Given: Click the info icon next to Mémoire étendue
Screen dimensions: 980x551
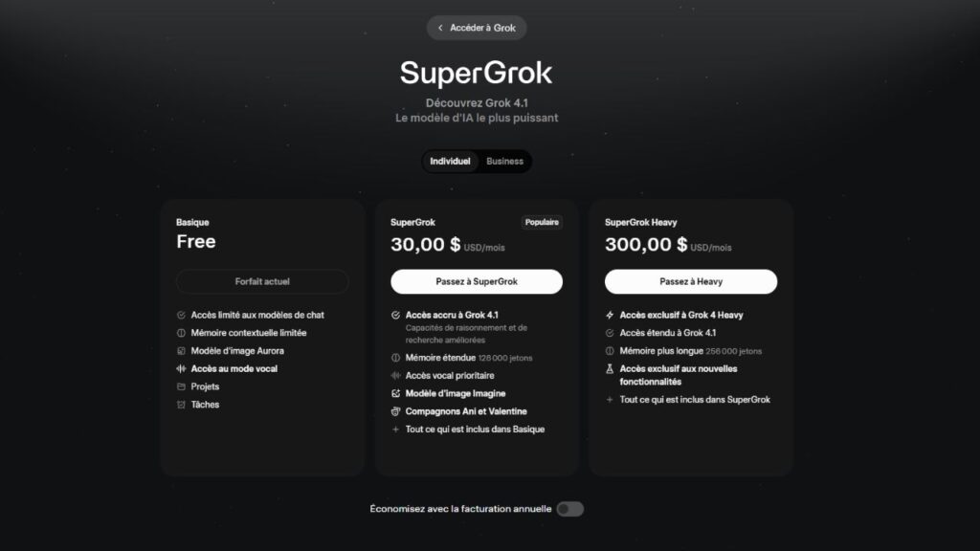Looking at the screenshot, I should (x=395, y=356).
